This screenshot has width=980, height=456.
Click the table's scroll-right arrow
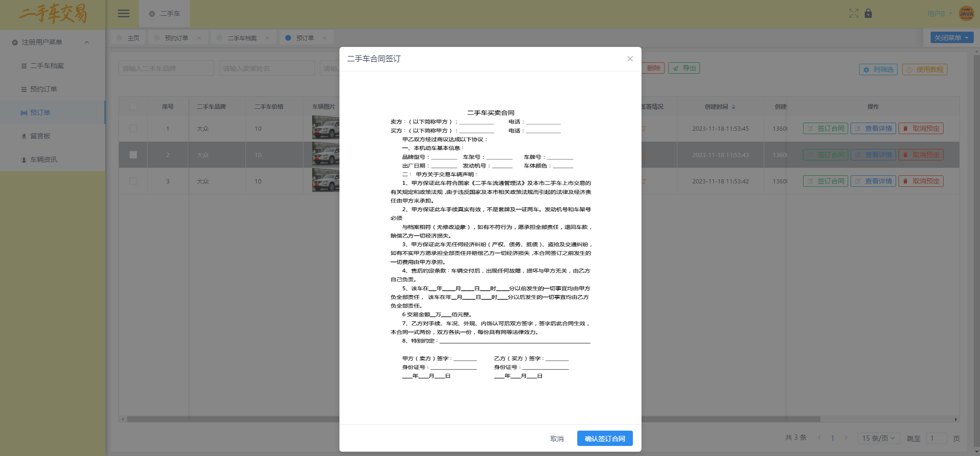point(956,419)
